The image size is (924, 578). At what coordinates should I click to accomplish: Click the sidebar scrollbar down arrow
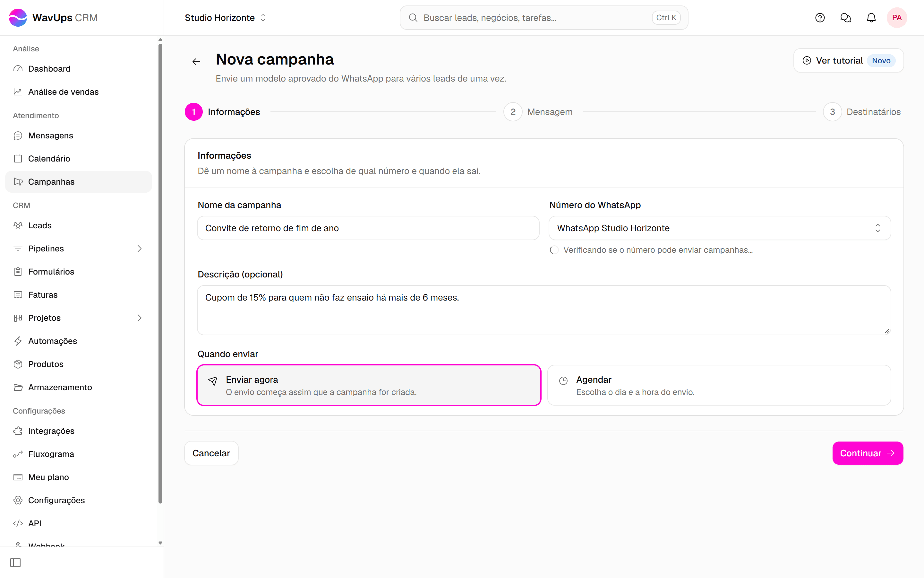160,543
